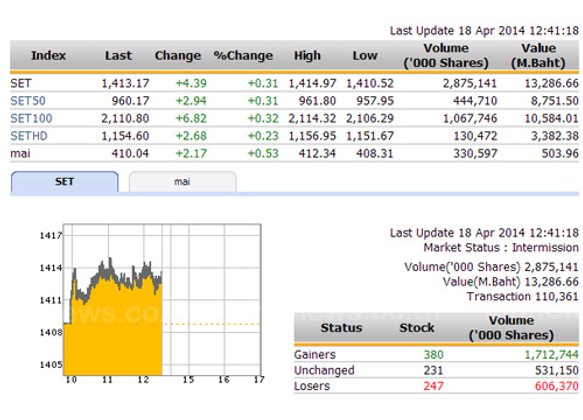Screen dimensions: 583x420
Task: Select SET low value 1,410.52
Action: point(370,83)
